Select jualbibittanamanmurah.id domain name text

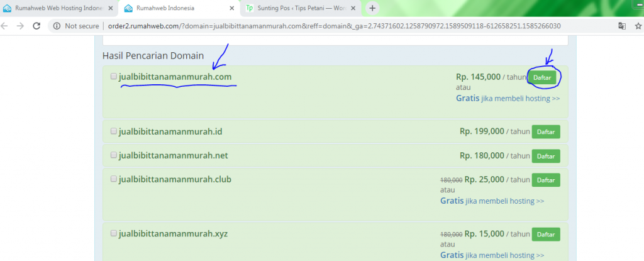170,132
